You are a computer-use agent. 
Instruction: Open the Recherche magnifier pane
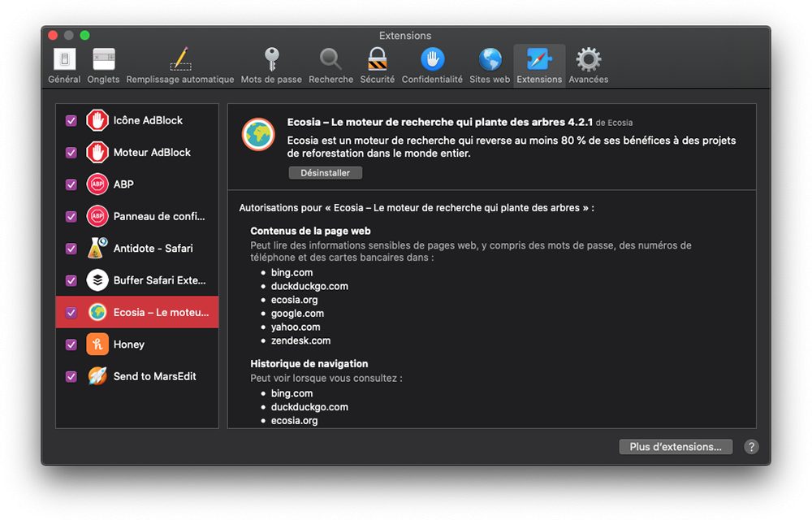[x=331, y=65]
